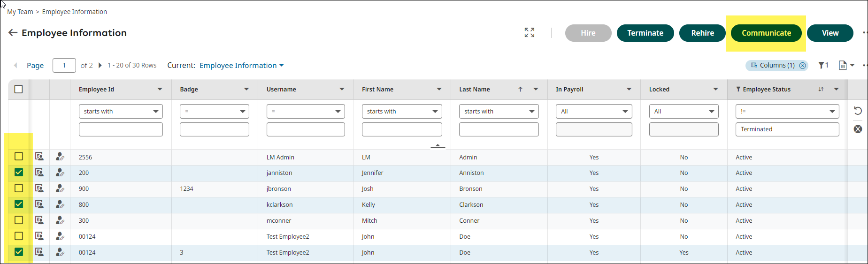Expand the Current Employee Information view dropdown
Viewport: 868px width, 264px height.
coord(282,66)
